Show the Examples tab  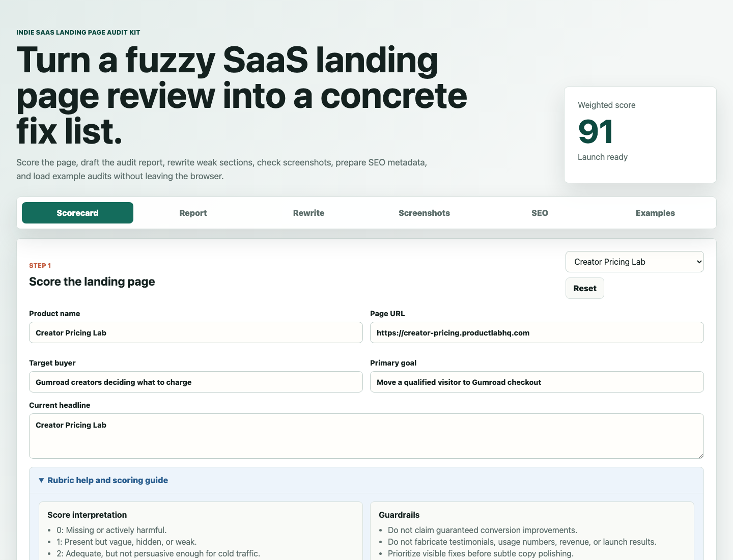[655, 213]
